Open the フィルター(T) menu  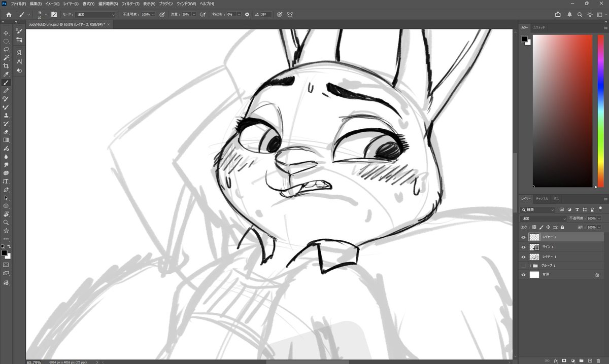(130, 4)
